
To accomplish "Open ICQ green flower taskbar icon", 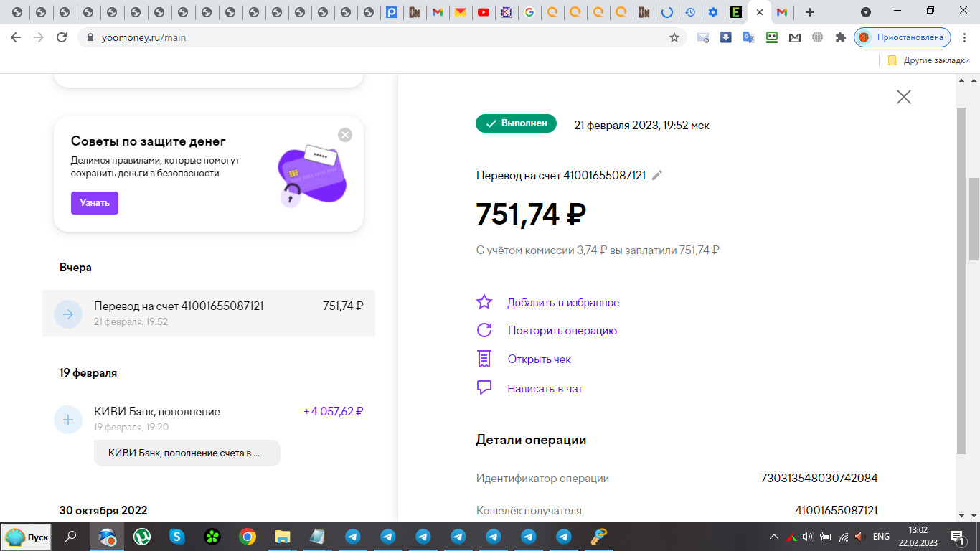I will (212, 537).
